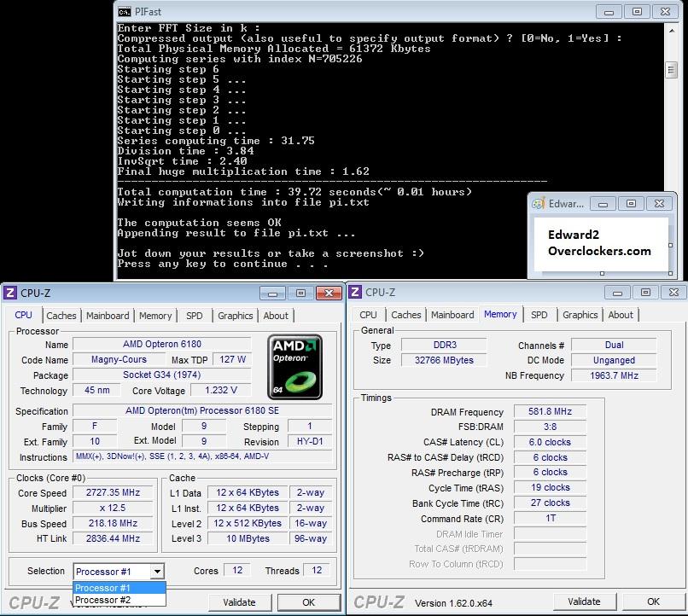Switch to About tab in right CPU-Z window

(x=621, y=315)
